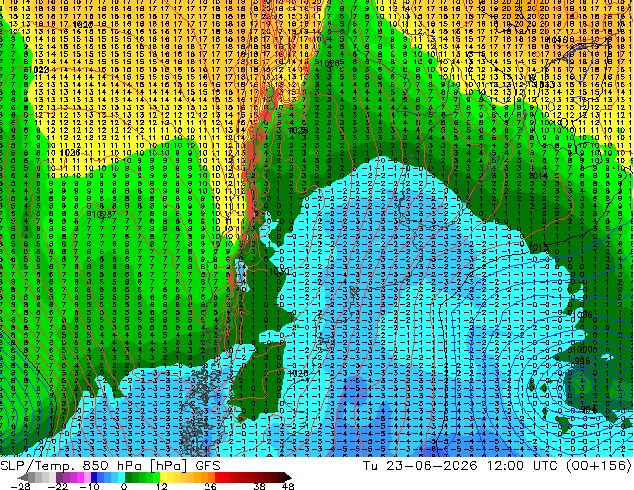Click the '1022' isobar pressure label
The height and width of the screenshot is (490, 634).
(x=39, y=70)
